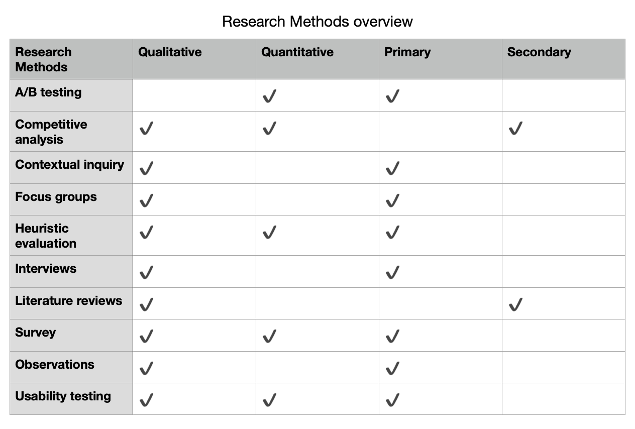
Task: Click the Research Methods header cell
Action: click(71, 59)
